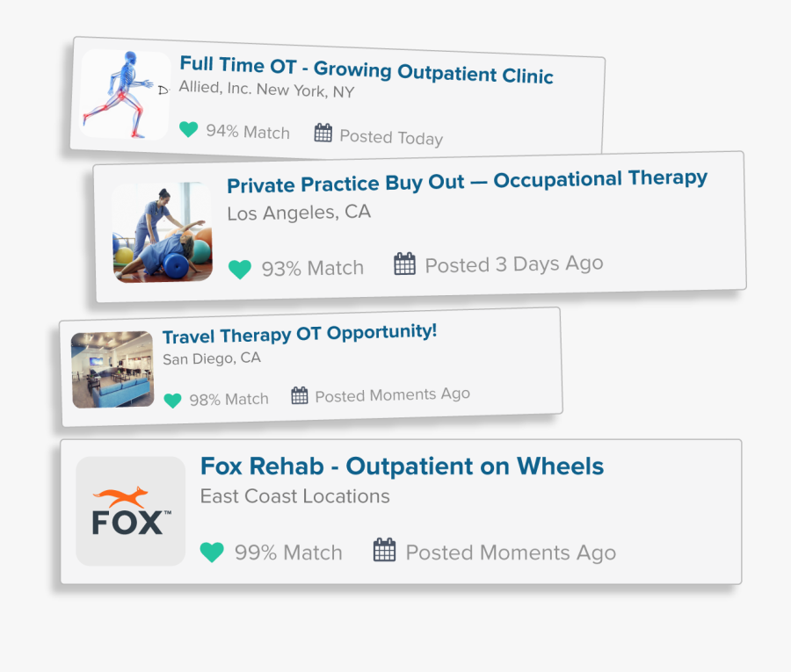This screenshot has width=791, height=672.
Task: Open Travel Therapy OT Opportunity! title
Action: pos(300,334)
